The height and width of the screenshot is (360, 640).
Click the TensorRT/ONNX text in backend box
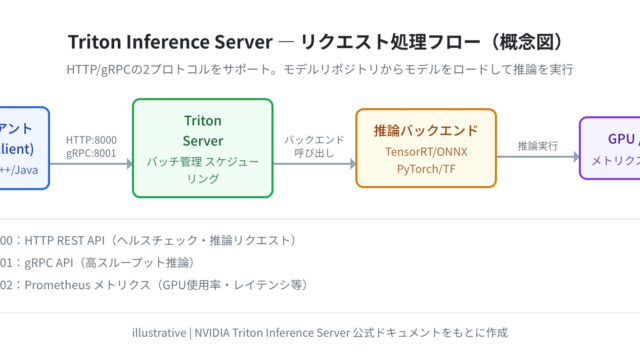coord(426,152)
